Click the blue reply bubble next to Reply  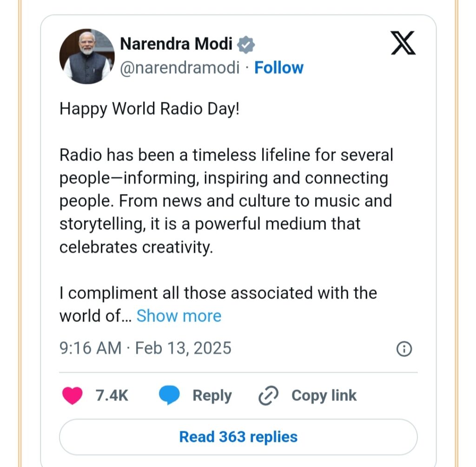point(169,395)
